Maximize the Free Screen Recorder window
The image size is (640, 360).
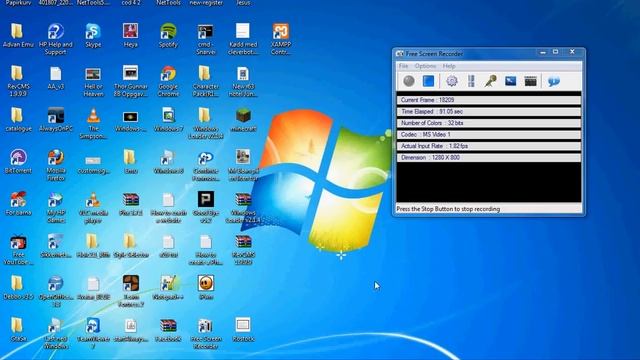[556, 52]
